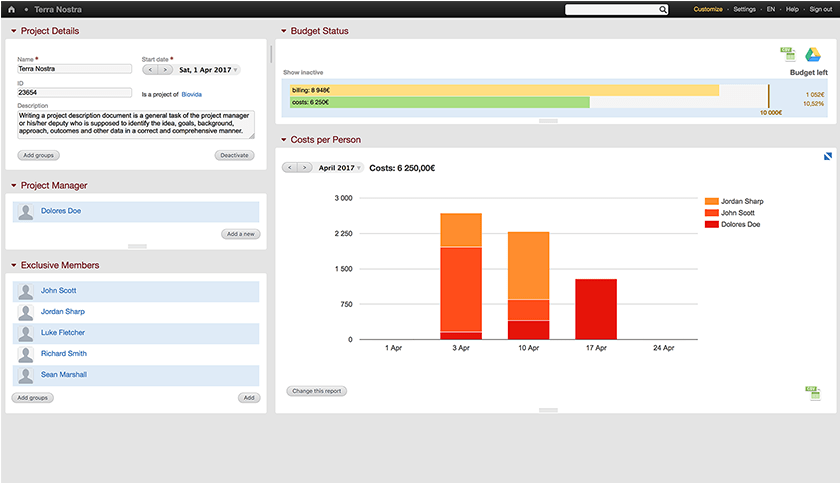Download Costs per Person CSV file
This screenshot has width=840, height=483.
815,393
